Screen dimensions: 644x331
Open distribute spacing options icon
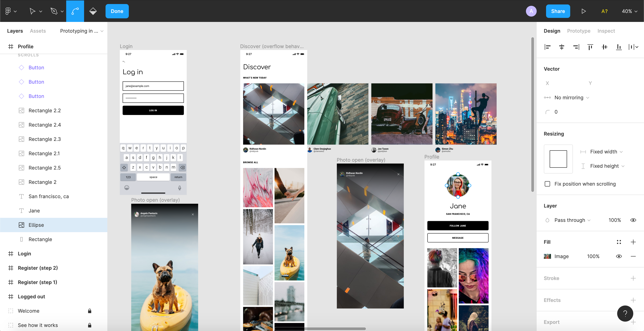click(x=633, y=47)
